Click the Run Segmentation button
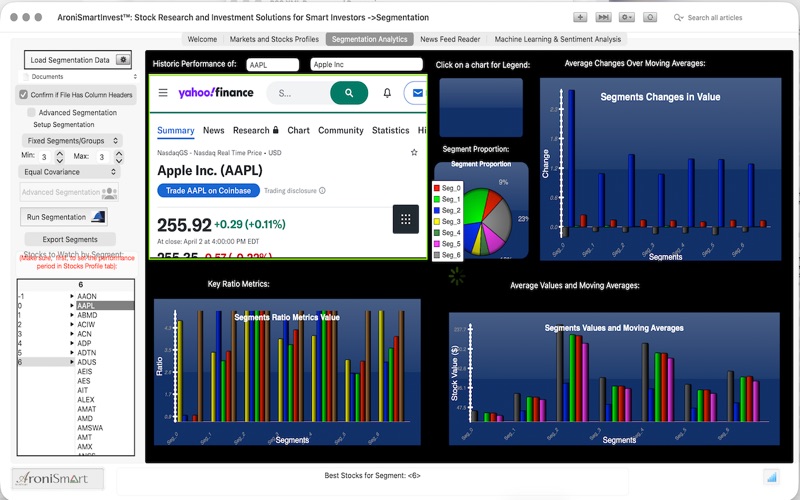800x500 pixels. [x=64, y=217]
